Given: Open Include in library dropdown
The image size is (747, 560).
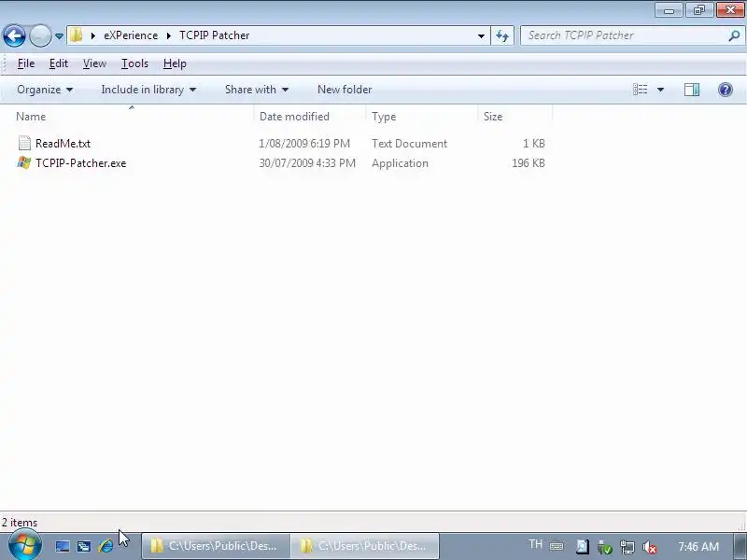Looking at the screenshot, I should point(148,90).
